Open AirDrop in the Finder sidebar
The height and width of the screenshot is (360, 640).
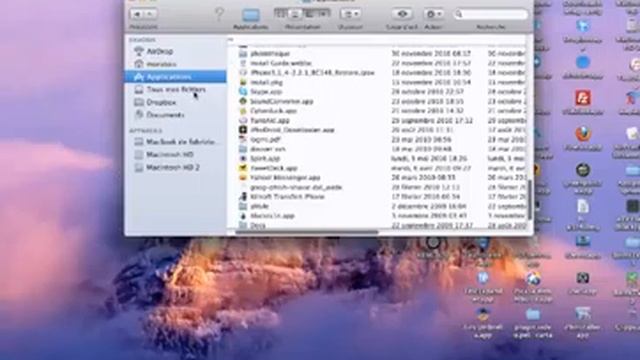pyautogui.click(x=159, y=51)
